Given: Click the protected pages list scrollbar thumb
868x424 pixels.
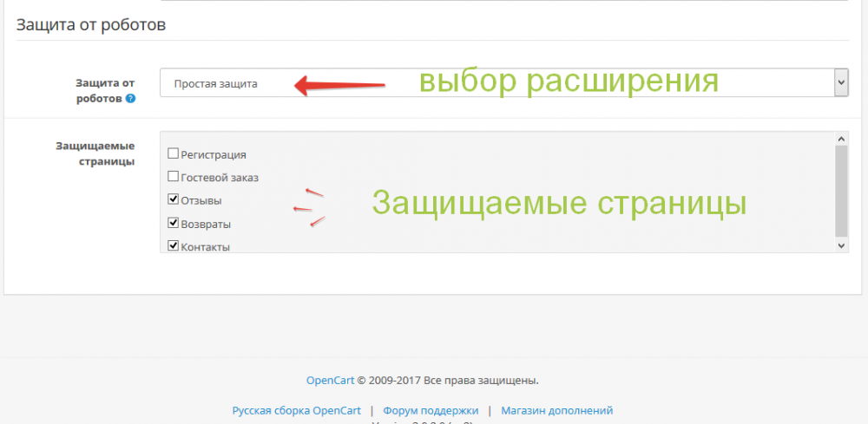Looking at the screenshot, I should coord(841,191).
